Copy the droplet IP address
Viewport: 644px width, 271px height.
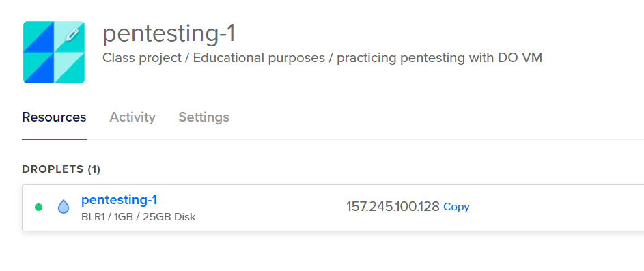point(456,207)
